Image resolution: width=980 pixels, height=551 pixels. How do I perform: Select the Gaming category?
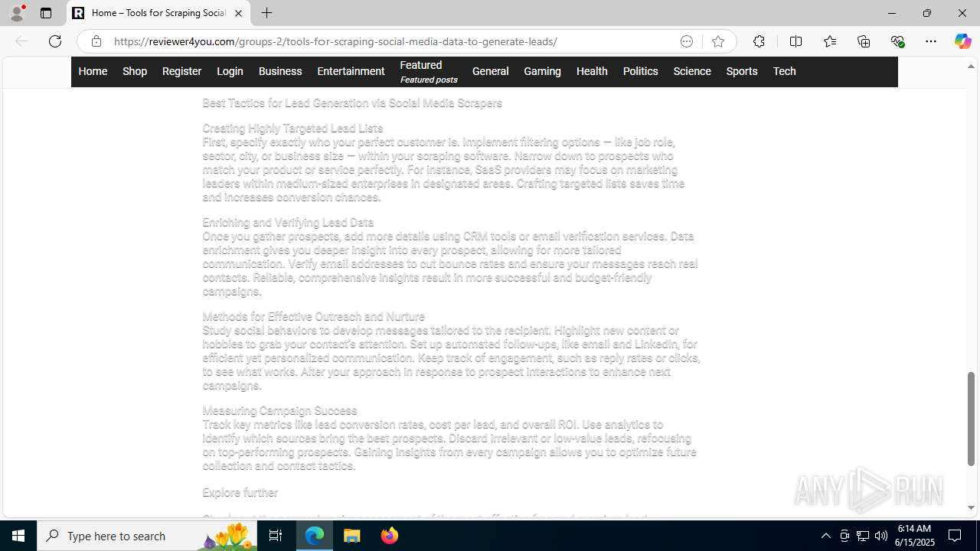point(542,71)
